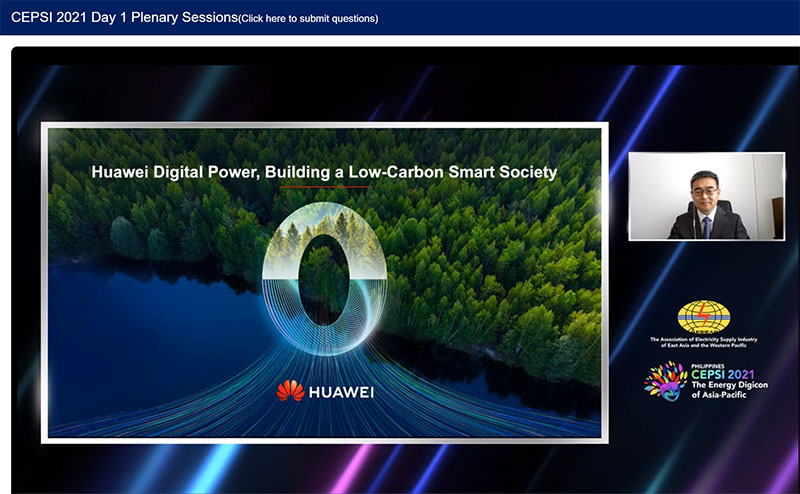Click the glowing ring graphic in slide center

[323, 257]
